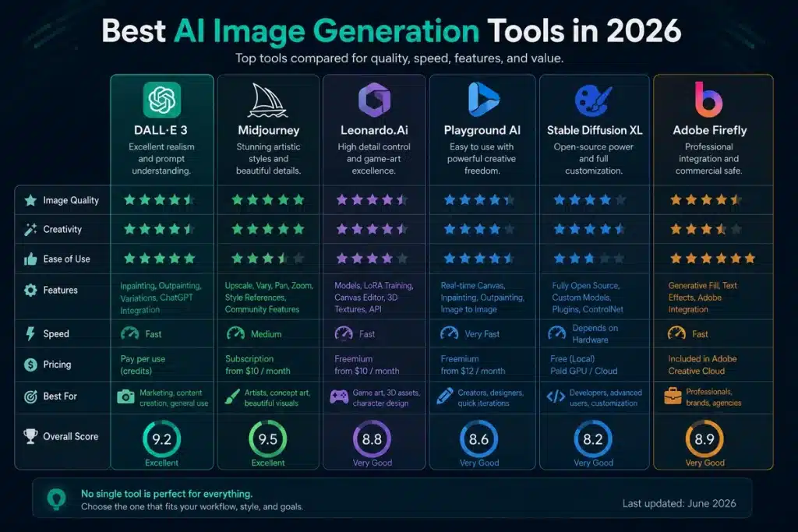Image resolution: width=798 pixels, height=532 pixels.
Task: Click the pencil icon in Playground AI Best For
Action: [445, 396]
